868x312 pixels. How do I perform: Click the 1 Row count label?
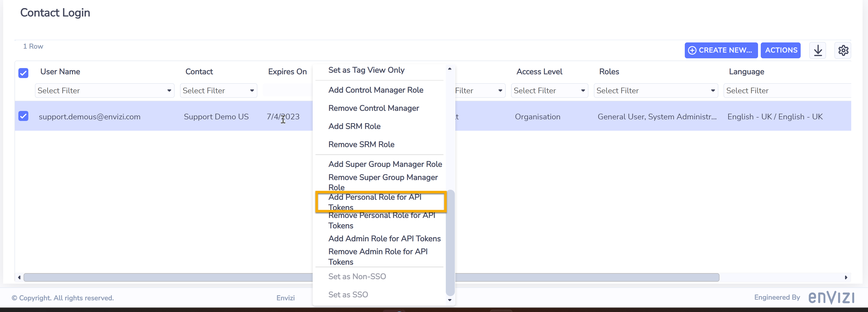(33, 46)
